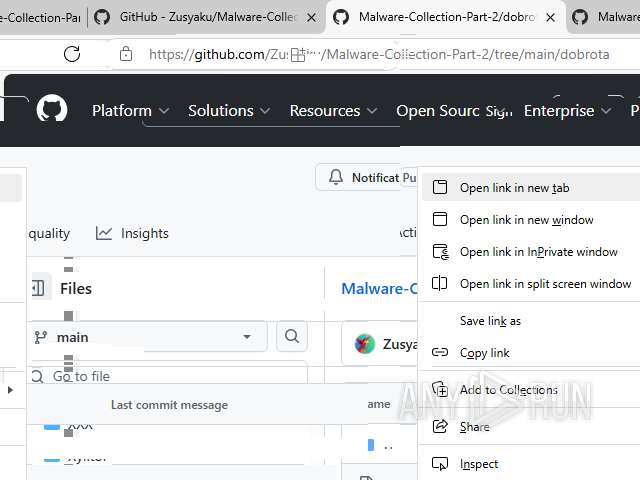640x480 pixels.
Task: Click the Malware-C repository breadcrumb link
Action: click(379, 289)
